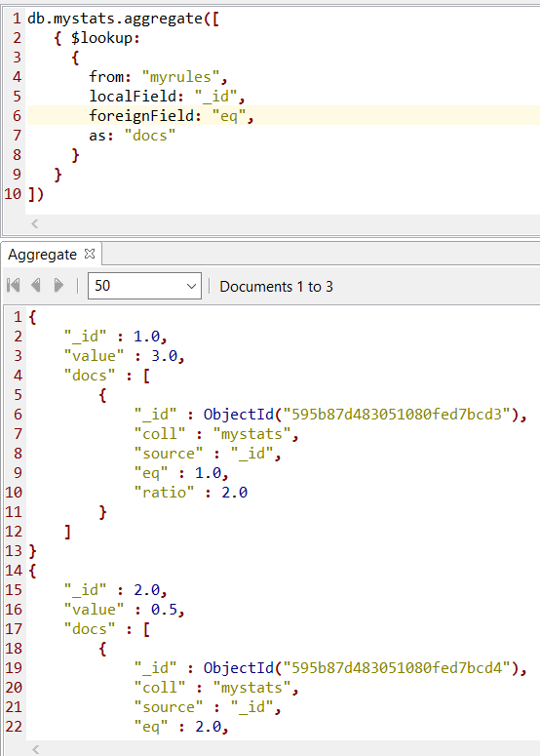Click line number 6 in query editor gutter
The width and height of the screenshot is (541, 756).
pyautogui.click(x=17, y=116)
